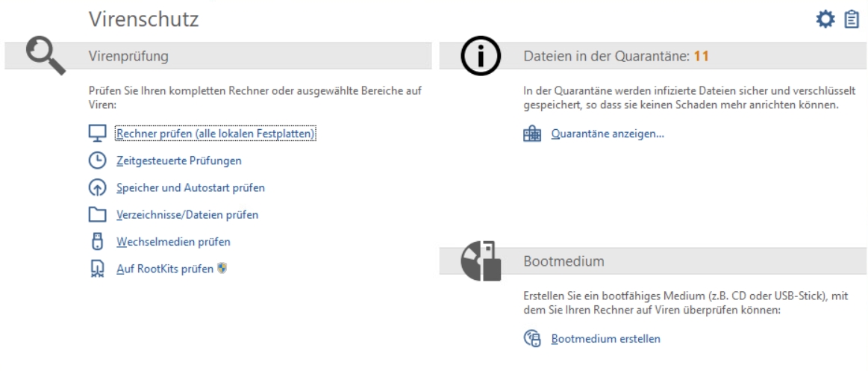Image resolution: width=868 pixels, height=371 pixels.
Task: Click the RootKits scan icon
Action: (97, 269)
